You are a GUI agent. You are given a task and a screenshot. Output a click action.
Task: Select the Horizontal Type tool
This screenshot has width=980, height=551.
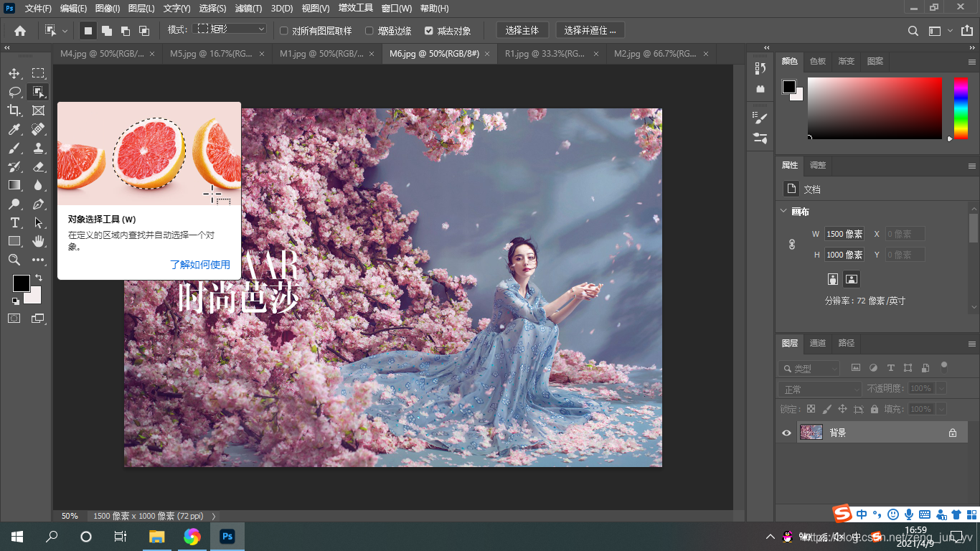point(13,222)
